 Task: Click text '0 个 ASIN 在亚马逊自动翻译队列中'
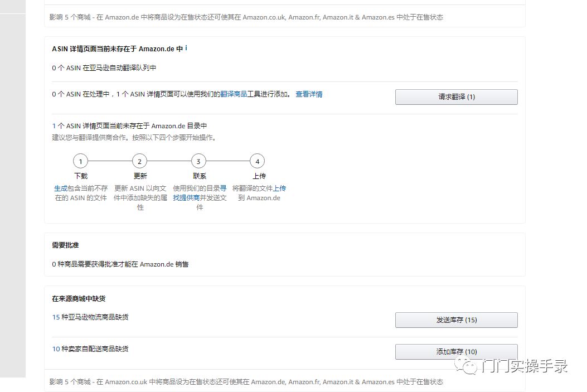coord(104,68)
